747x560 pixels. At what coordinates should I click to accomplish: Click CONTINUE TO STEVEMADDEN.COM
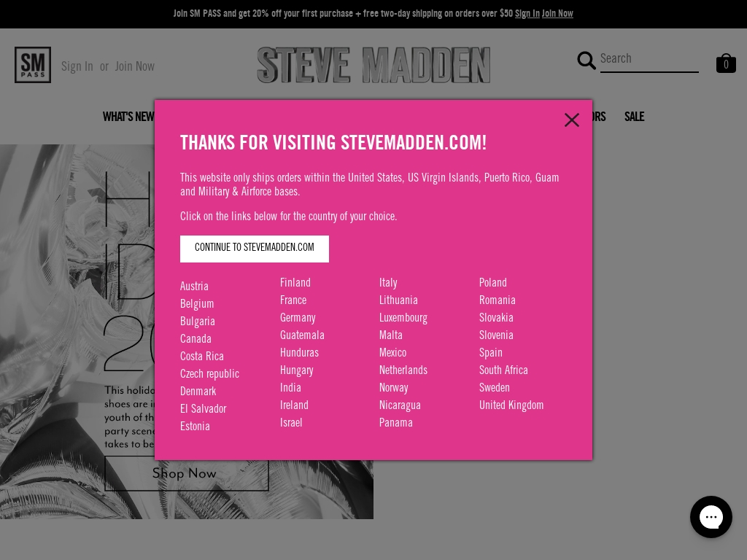pos(255,249)
